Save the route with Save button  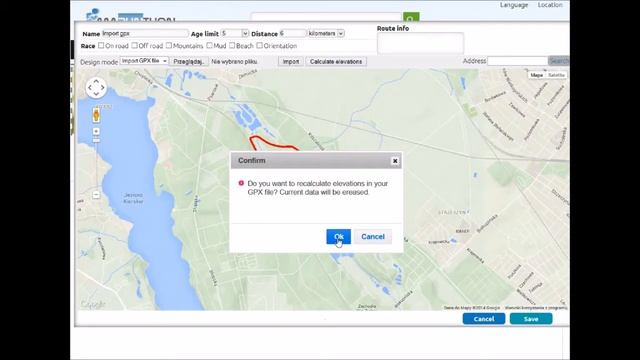[531, 319]
